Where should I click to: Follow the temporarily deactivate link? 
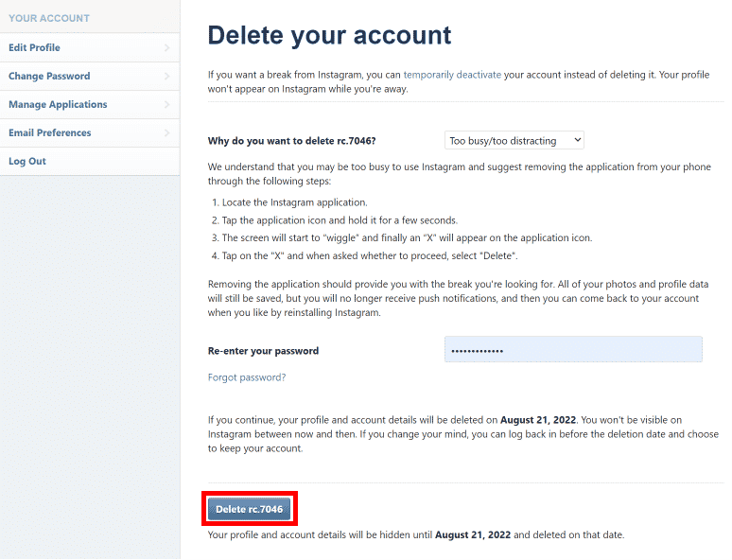click(x=452, y=75)
